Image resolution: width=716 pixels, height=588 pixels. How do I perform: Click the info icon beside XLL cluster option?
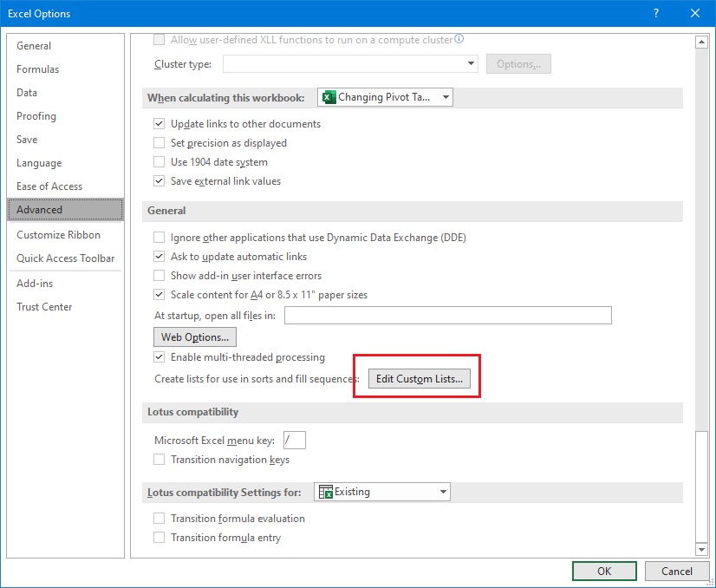pyautogui.click(x=459, y=39)
